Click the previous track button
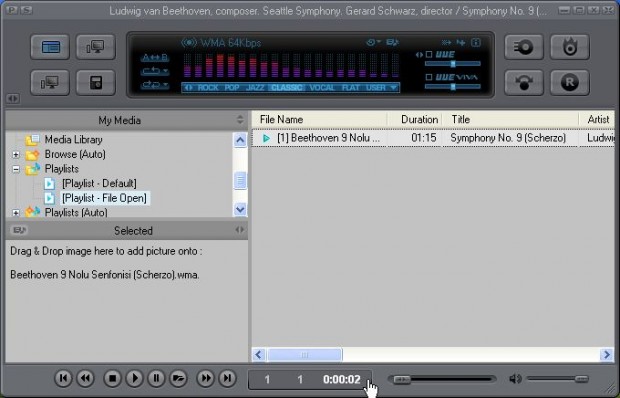620x398 pixels. tap(63, 378)
